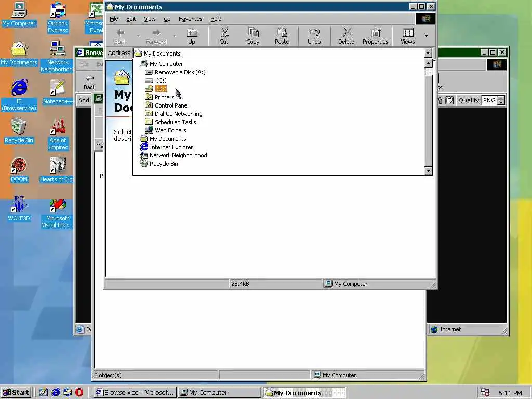This screenshot has width=532, height=399.
Task: Open the Views dropdown arrow
Action: (x=426, y=36)
